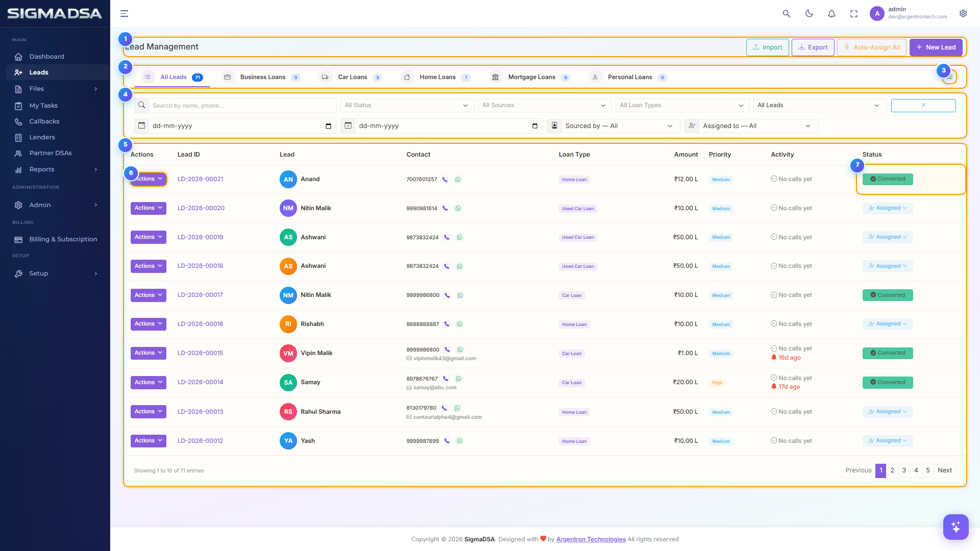The height and width of the screenshot is (551, 980).
Task: Call Samay via phone icon
Action: pos(446,379)
